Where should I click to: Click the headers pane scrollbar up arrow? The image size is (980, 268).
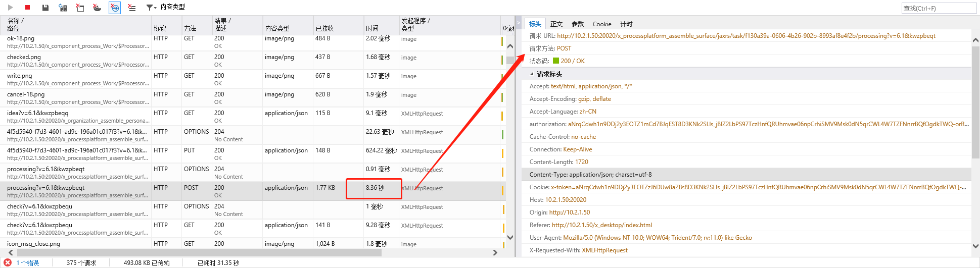click(x=975, y=40)
